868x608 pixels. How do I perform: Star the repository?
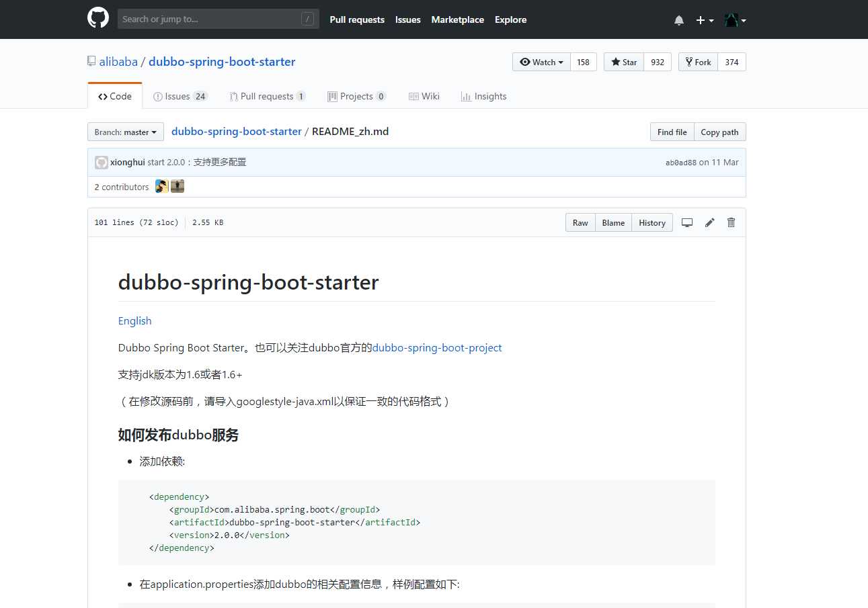point(624,62)
